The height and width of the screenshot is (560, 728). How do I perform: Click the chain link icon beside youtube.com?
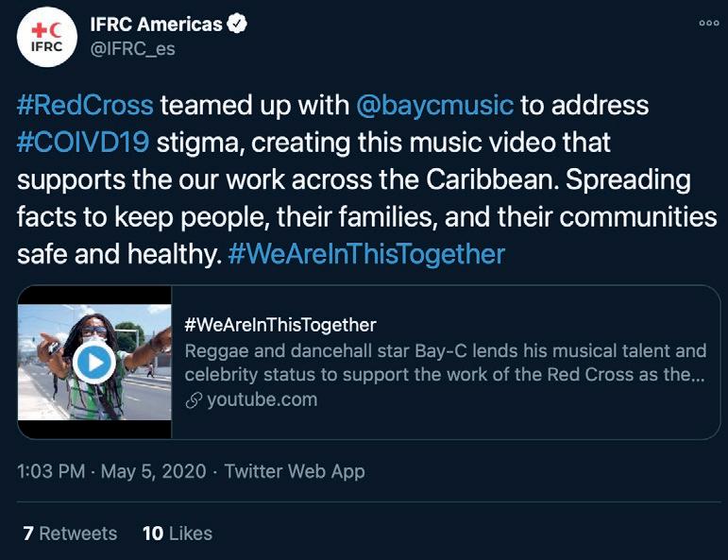coord(195,399)
